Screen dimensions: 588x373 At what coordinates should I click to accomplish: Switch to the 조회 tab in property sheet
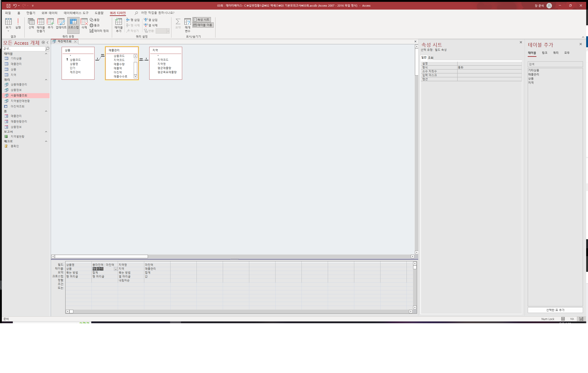coord(430,58)
